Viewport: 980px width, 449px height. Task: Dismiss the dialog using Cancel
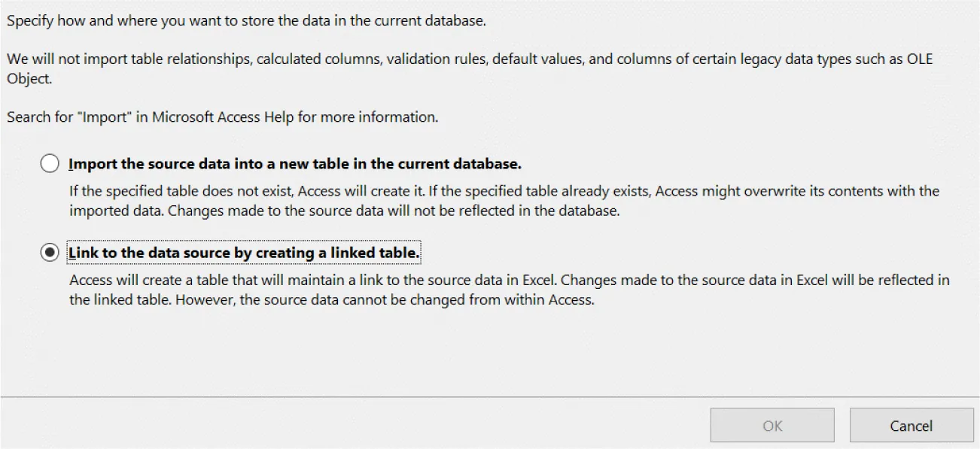point(912,425)
